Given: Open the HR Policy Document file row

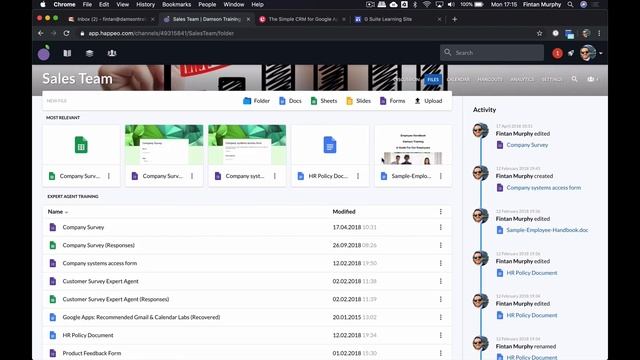Looking at the screenshot, I should [247, 335].
